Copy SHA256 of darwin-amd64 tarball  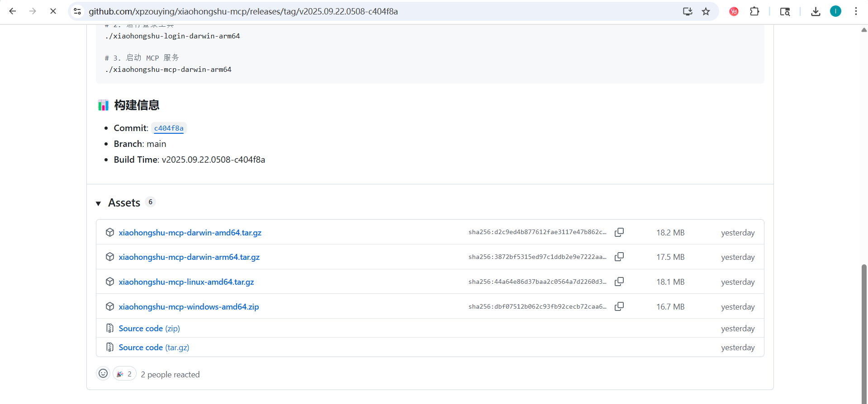point(619,232)
